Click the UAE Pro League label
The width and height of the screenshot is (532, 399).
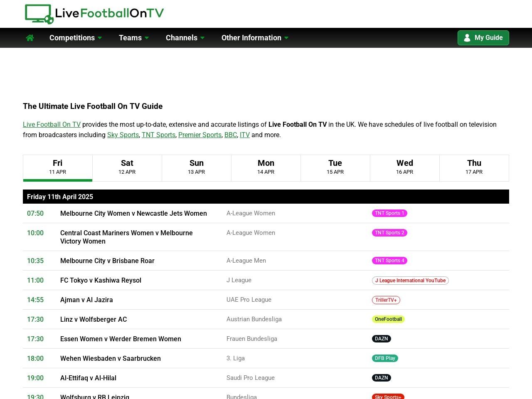pos(249,300)
